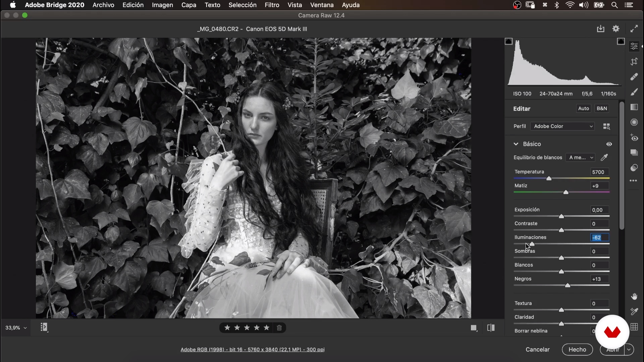The height and width of the screenshot is (362, 644).
Task: Open the Ayuda menu
Action: pos(351,5)
